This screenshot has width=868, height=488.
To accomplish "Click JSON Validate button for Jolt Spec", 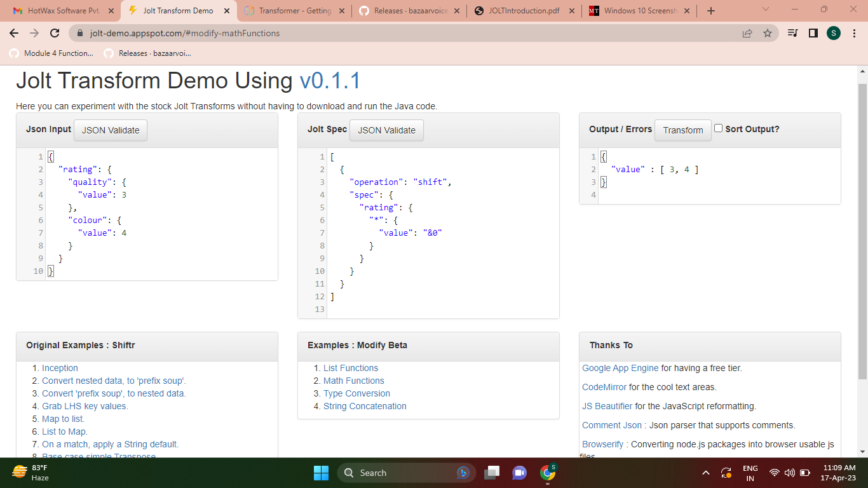I will point(386,130).
